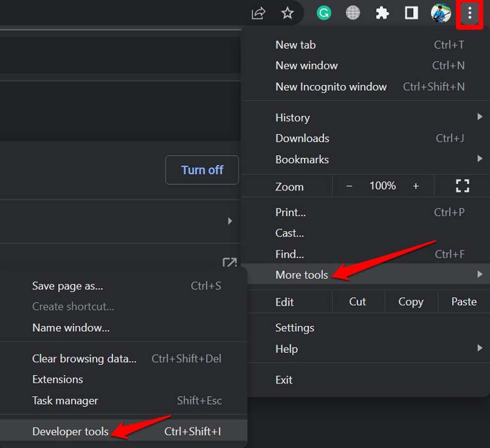This screenshot has width=490, height=448.
Task: Increase zoom with the plus button
Action: coord(416,187)
